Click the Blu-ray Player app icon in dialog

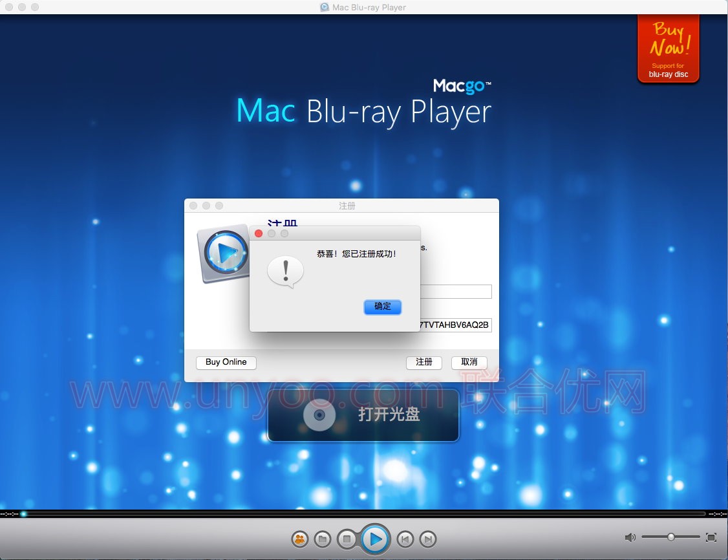[224, 253]
